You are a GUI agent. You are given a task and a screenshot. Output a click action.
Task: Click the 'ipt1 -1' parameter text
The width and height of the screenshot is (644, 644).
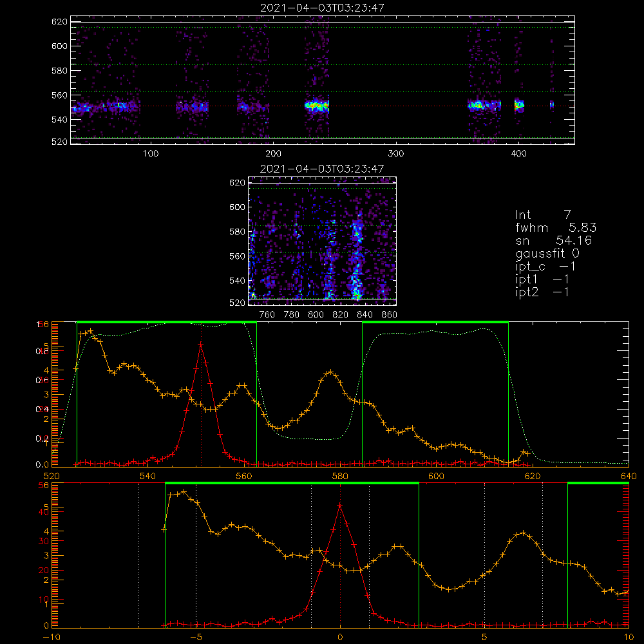point(542,279)
